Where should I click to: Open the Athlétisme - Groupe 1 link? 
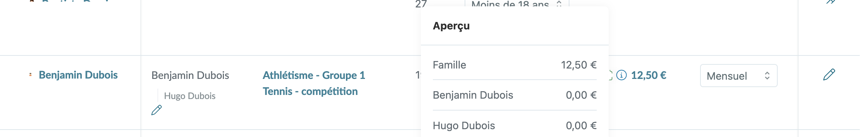(x=314, y=75)
